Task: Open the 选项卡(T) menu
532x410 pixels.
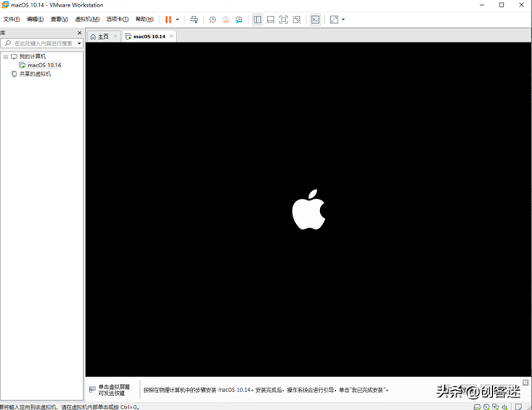Action: click(x=117, y=19)
